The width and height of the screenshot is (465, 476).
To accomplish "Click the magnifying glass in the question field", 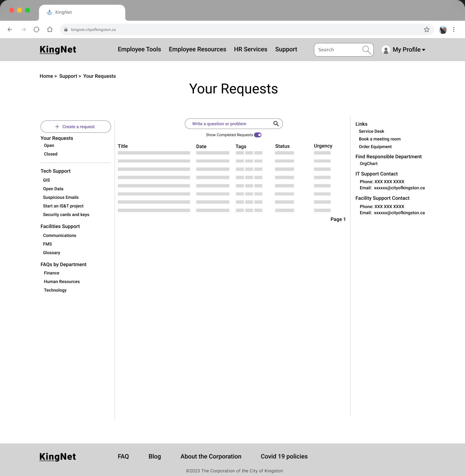I will tap(276, 124).
